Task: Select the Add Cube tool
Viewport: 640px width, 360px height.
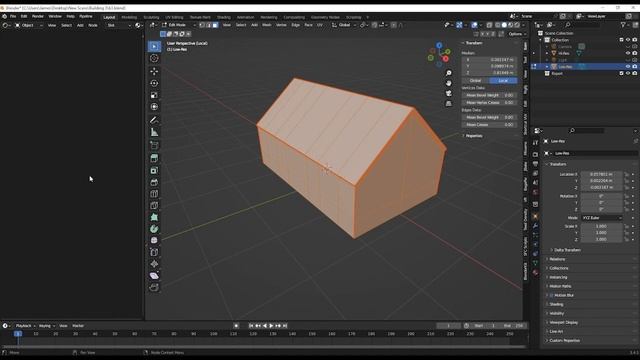Action: [154, 145]
